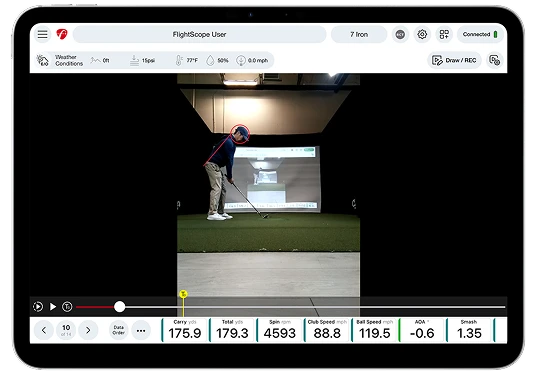The image size is (540, 375).
Task: Open the hamburger menu
Action: 43,34
